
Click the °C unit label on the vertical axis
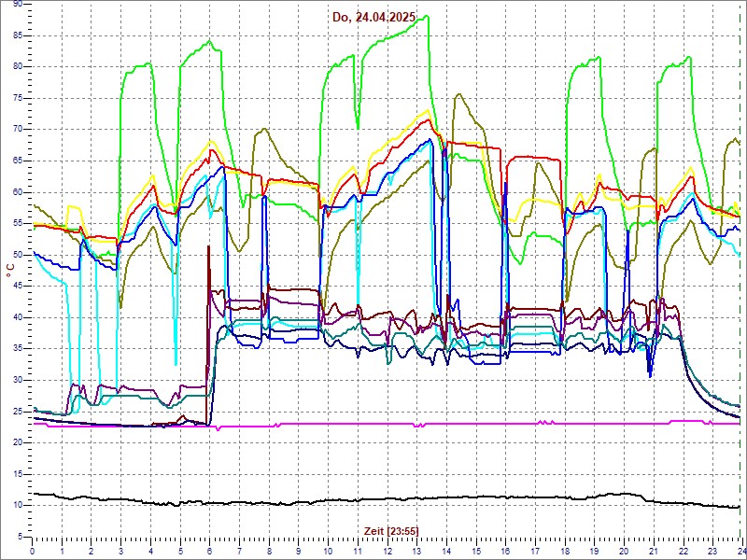point(10,269)
